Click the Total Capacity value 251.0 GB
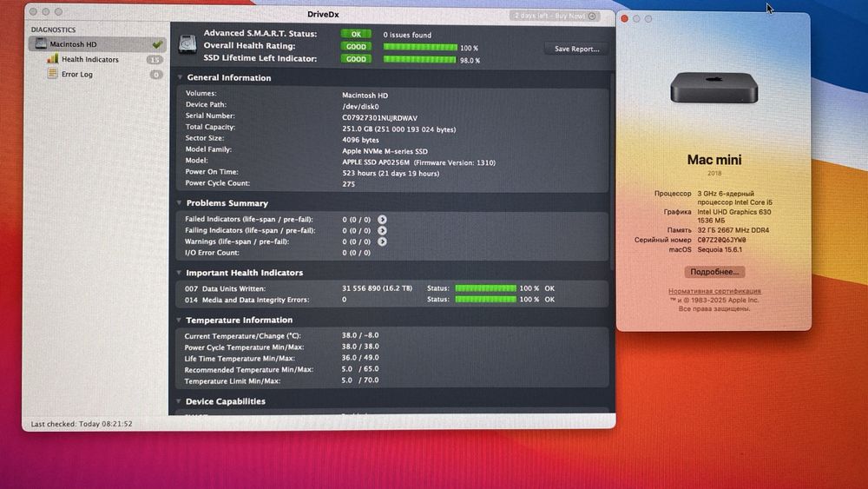868x489 pixels. [x=399, y=129]
